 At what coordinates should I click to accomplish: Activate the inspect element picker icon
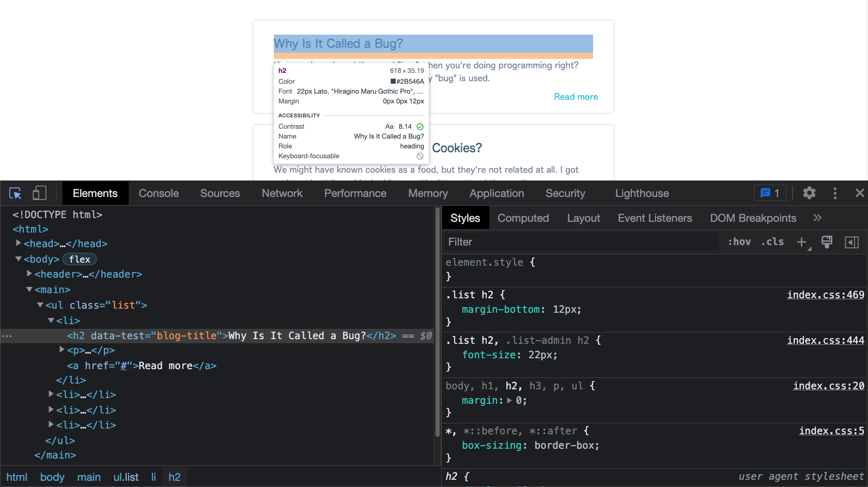pyautogui.click(x=15, y=193)
